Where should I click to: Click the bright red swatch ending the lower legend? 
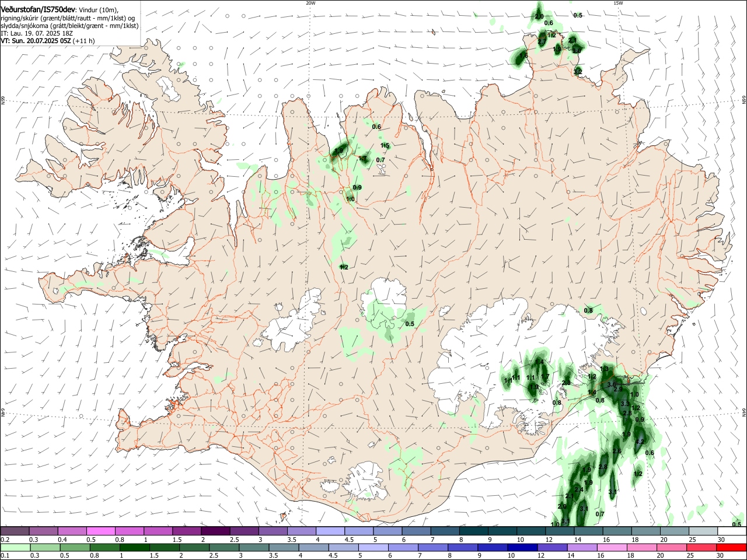(x=732, y=548)
